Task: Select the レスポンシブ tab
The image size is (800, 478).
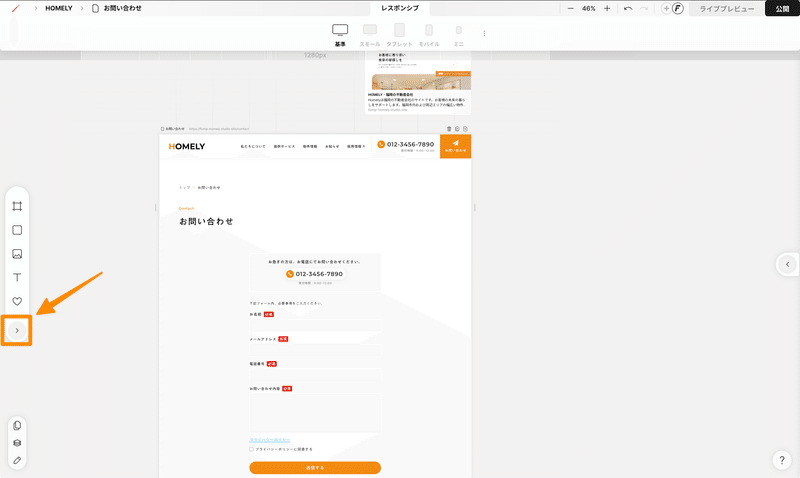Action: [x=400, y=8]
